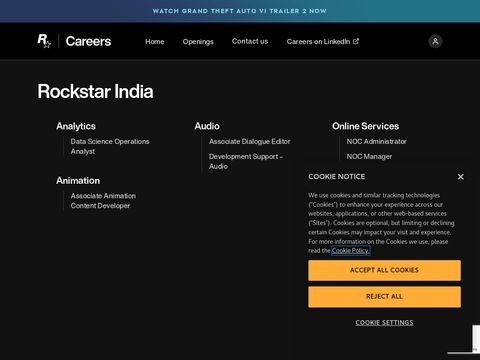Open Cookie Settings link
This screenshot has width=480, height=360.
(384, 323)
